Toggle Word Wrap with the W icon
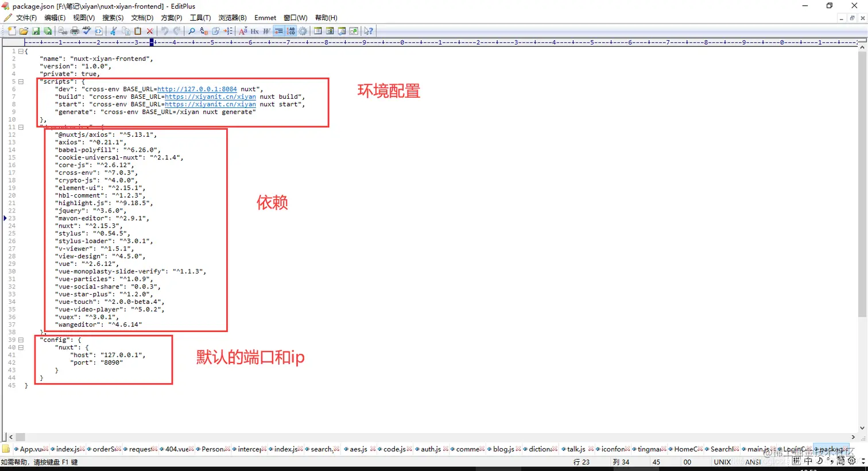Viewport: 868px width, 471px height. (266, 31)
